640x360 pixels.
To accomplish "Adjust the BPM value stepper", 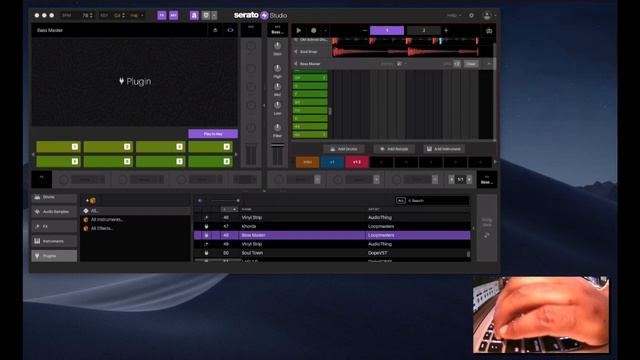I will click(91, 16).
